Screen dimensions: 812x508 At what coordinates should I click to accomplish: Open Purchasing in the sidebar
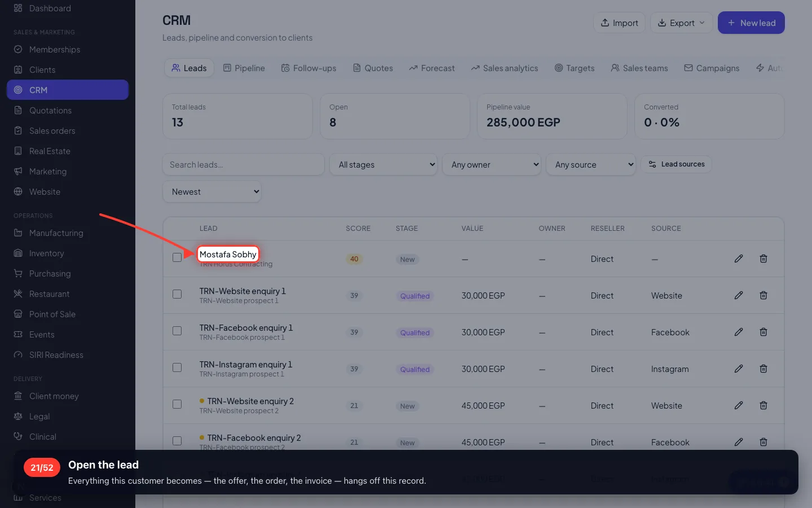click(68, 274)
